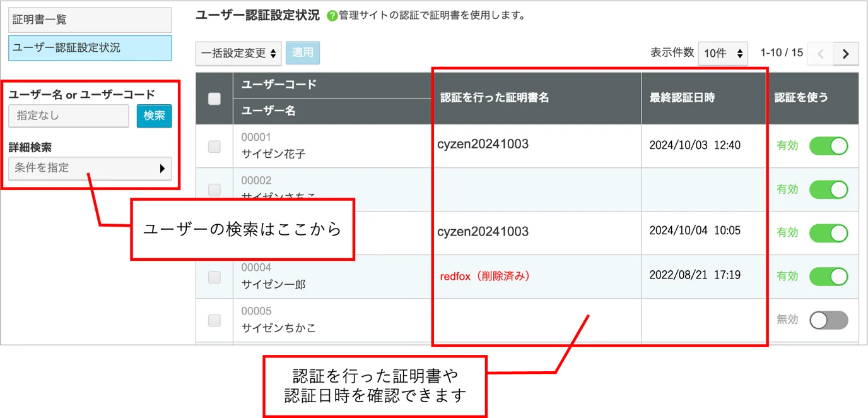The height and width of the screenshot is (418, 868).
Task: Check the checkbox for user 00001
Action: tap(214, 146)
